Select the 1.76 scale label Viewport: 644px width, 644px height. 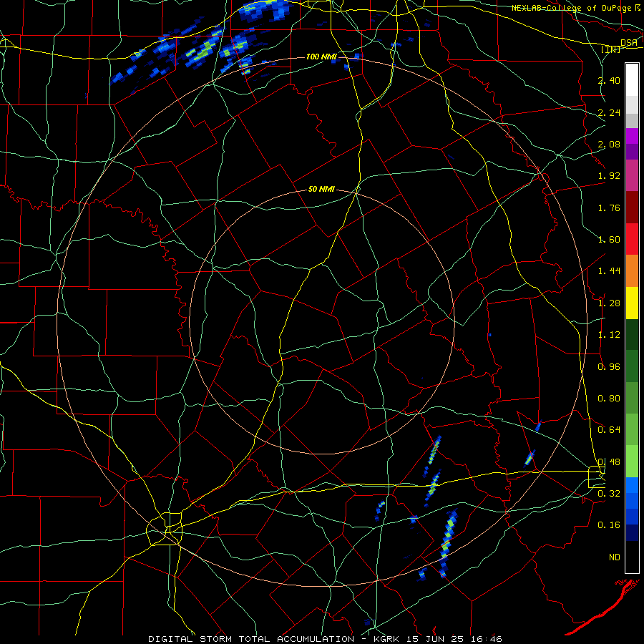point(609,208)
